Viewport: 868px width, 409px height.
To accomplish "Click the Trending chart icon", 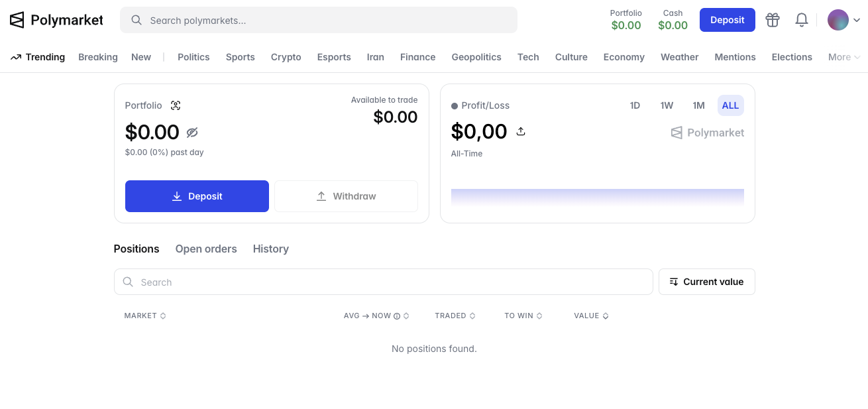I will pyautogui.click(x=15, y=57).
